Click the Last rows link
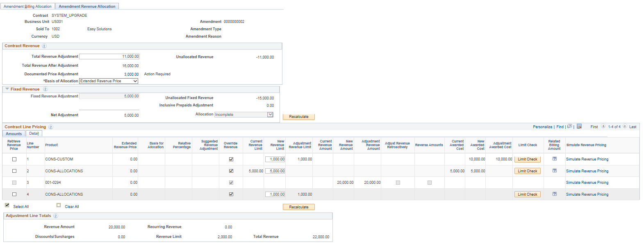644x244 pixels. pos(633,127)
